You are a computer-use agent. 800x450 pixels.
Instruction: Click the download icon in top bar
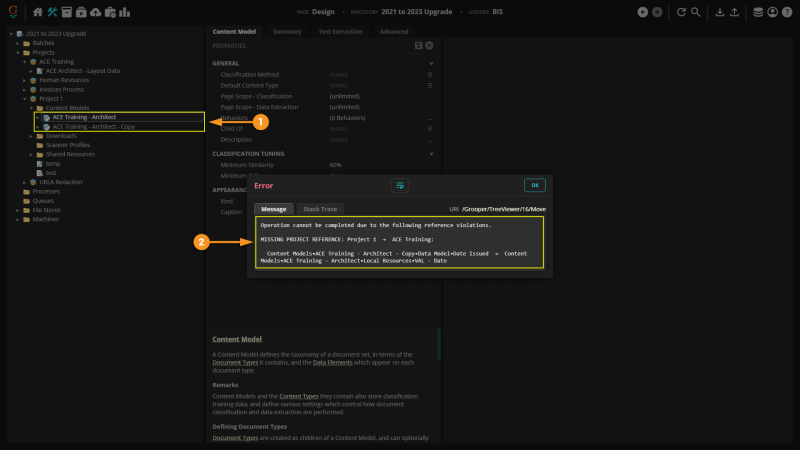point(719,12)
